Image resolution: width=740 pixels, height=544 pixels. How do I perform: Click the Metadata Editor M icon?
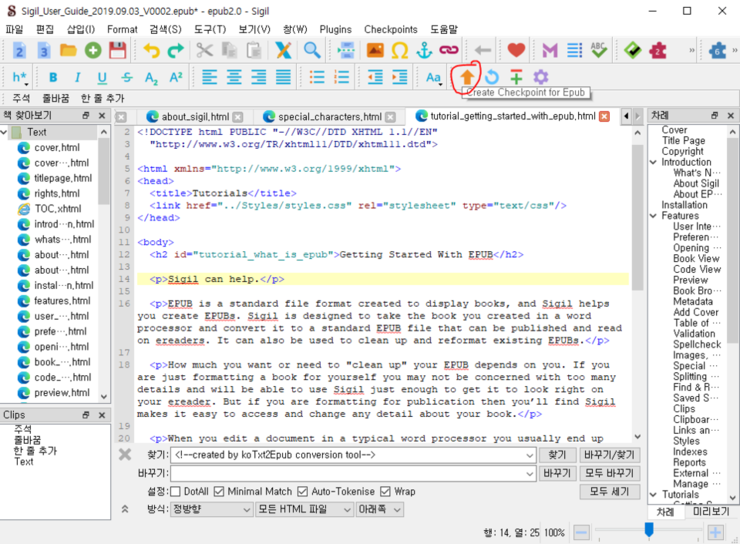tap(550, 50)
